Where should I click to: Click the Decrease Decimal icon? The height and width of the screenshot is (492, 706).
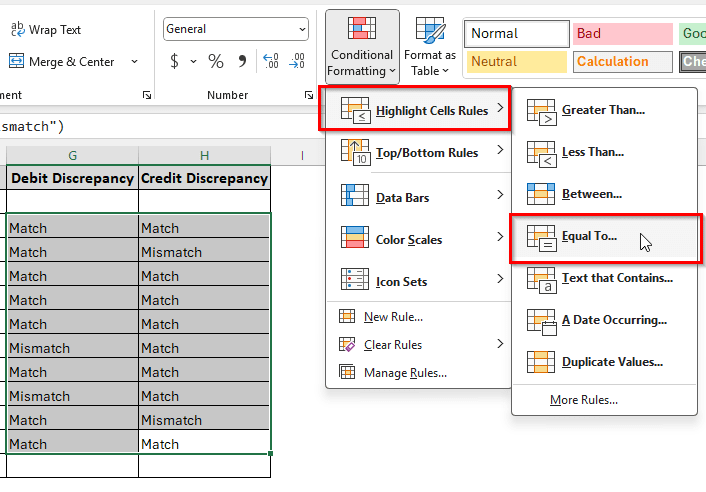pyautogui.click(x=298, y=62)
